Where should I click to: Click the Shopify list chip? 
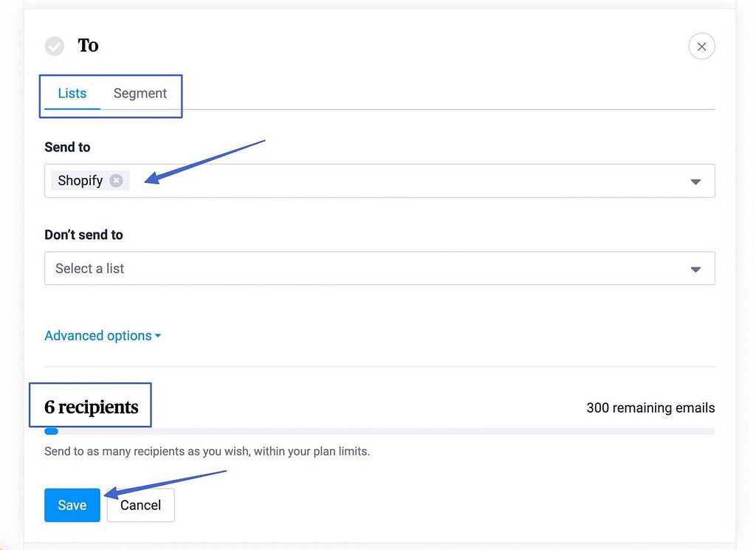[x=81, y=180]
